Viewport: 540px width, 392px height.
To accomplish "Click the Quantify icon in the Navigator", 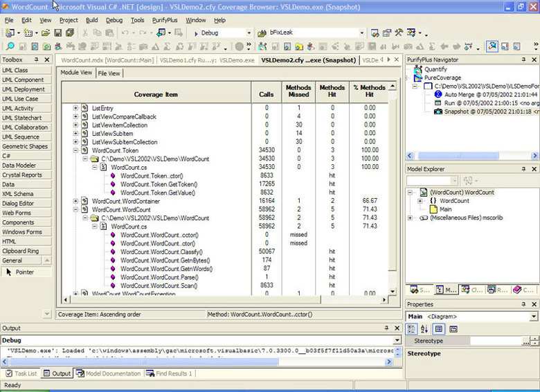I will click(x=417, y=69).
